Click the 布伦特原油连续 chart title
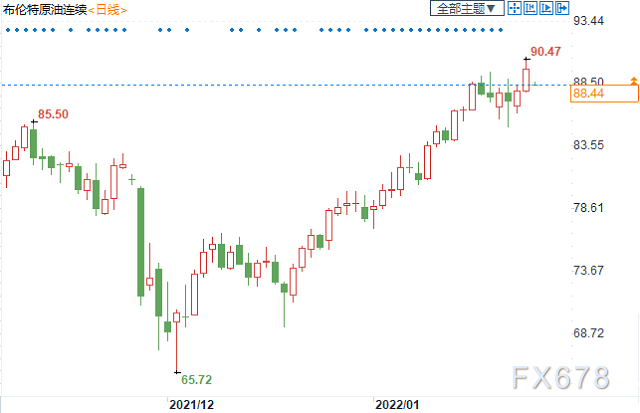This screenshot has width=640, height=413. (44, 10)
